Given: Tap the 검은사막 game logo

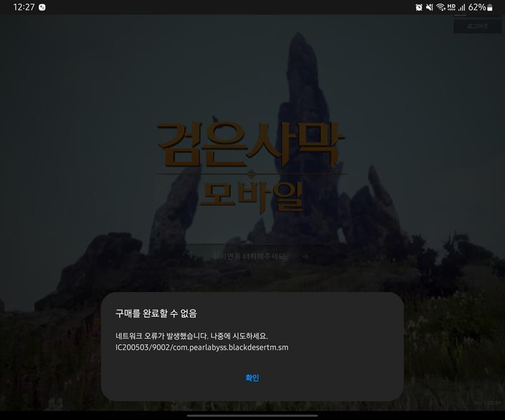Looking at the screenshot, I should pyautogui.click(x=247, y=145).
